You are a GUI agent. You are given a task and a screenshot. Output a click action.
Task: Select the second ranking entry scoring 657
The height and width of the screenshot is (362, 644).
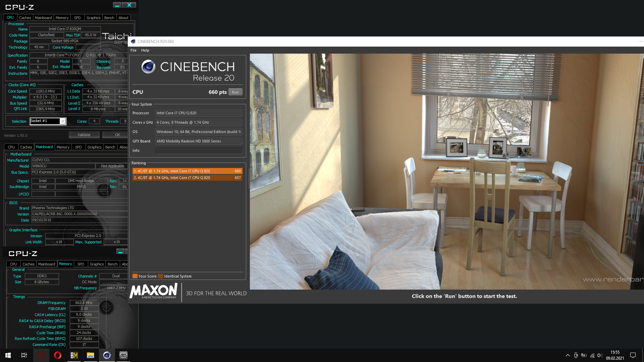pos(187,178)
